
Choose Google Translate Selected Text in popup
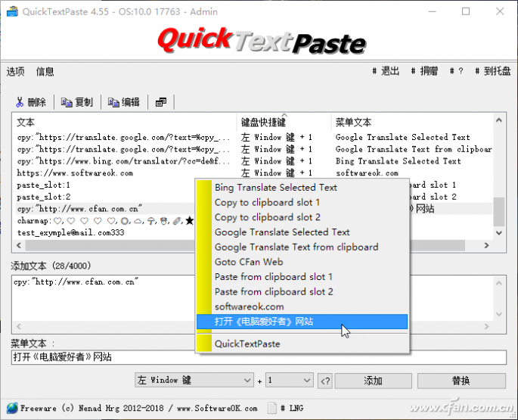pyautogui.click(x=302, y=232)
